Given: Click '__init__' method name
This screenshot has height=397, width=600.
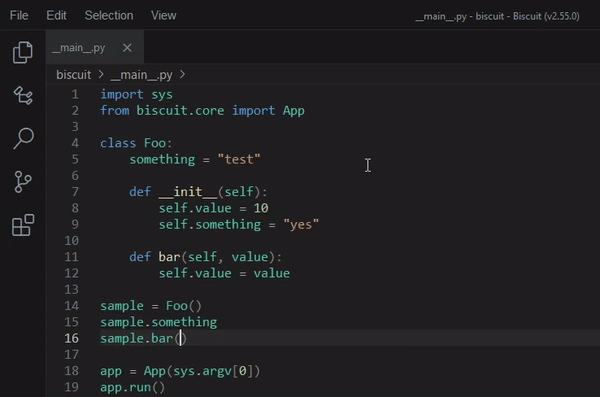Looking at the screenshot, I should point(188,191).
